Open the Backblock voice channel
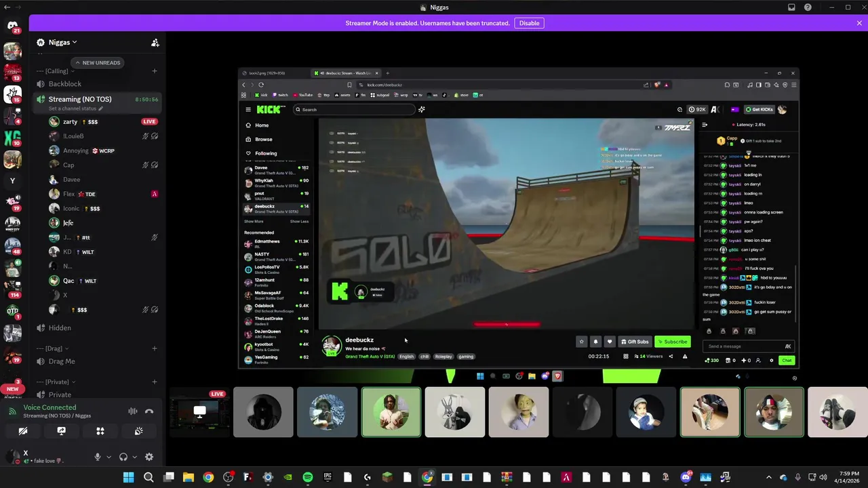 tap(98, 84)
